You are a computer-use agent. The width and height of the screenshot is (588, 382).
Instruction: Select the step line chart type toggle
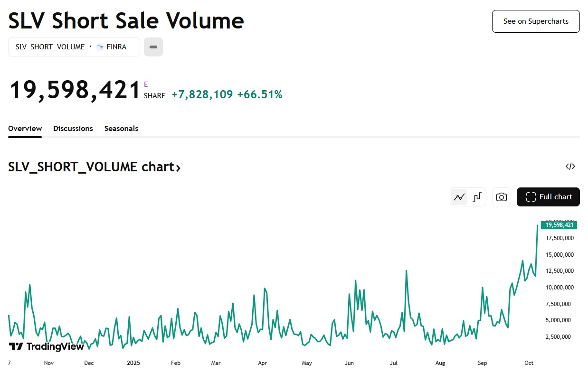click(477, 197)
